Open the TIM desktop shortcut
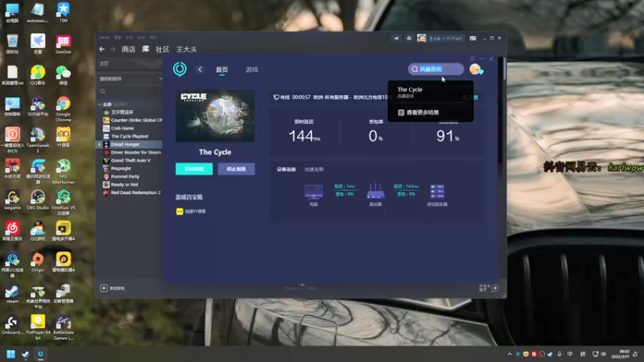The width and height of the screenshot is (644, 362). pyautogui.click(x=64, y=12)
